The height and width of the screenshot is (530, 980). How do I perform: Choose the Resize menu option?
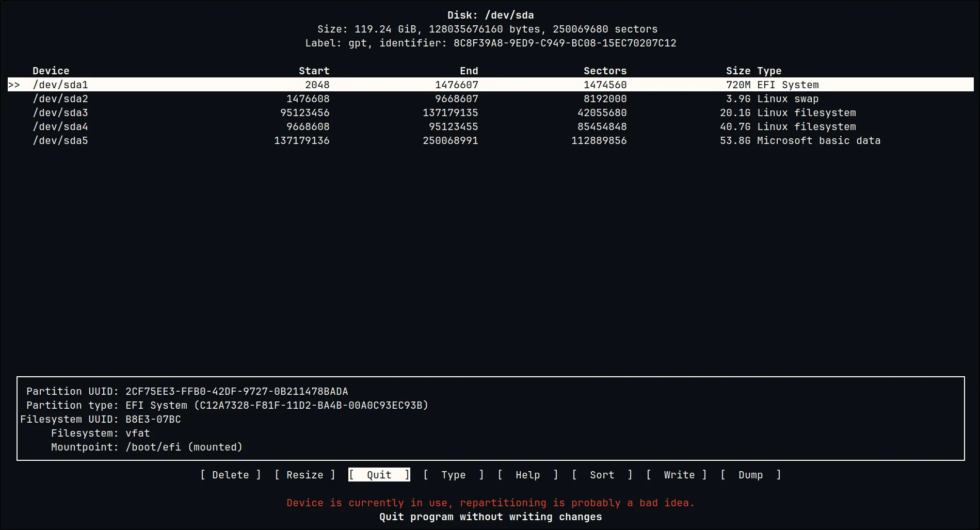point(304,475)
